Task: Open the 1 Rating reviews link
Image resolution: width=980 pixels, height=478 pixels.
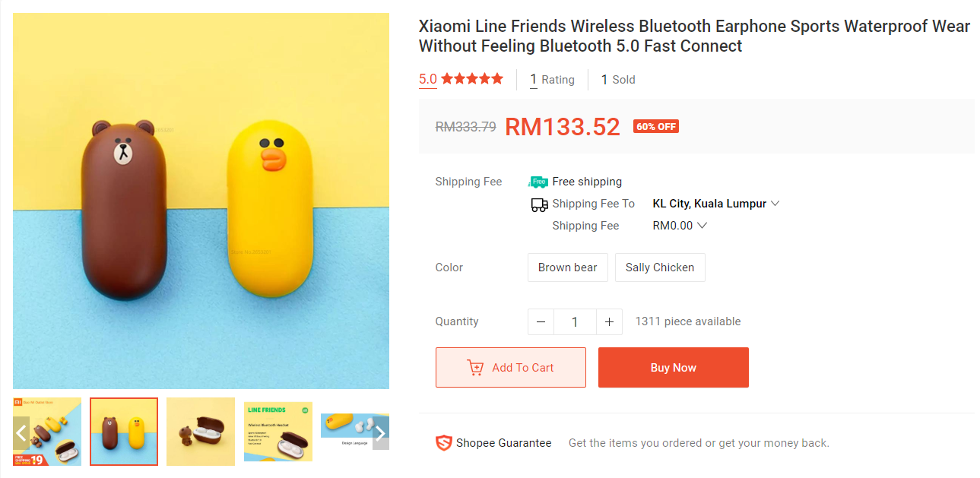Action: 552,80
